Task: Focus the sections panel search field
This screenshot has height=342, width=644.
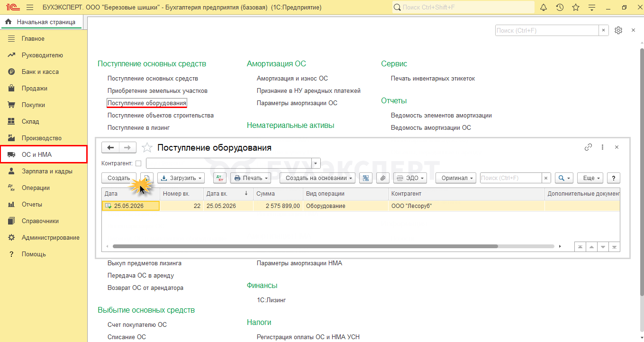Action: [547, 30]
